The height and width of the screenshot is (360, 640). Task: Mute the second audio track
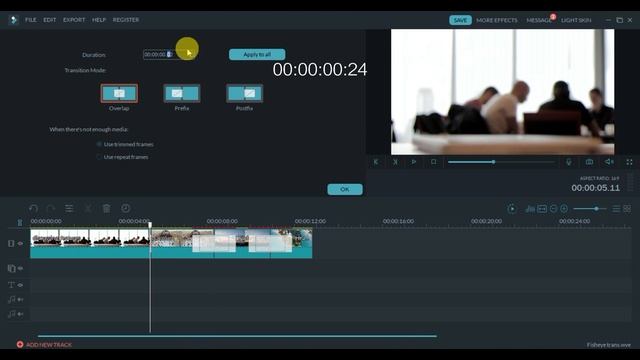coord(20,314)
